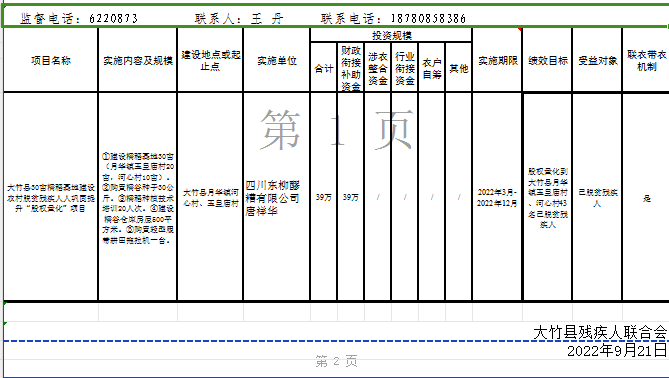Click the 投资规模 merged header cell
The height and width of the screenshot is (378, 669).
coord(391,35)
